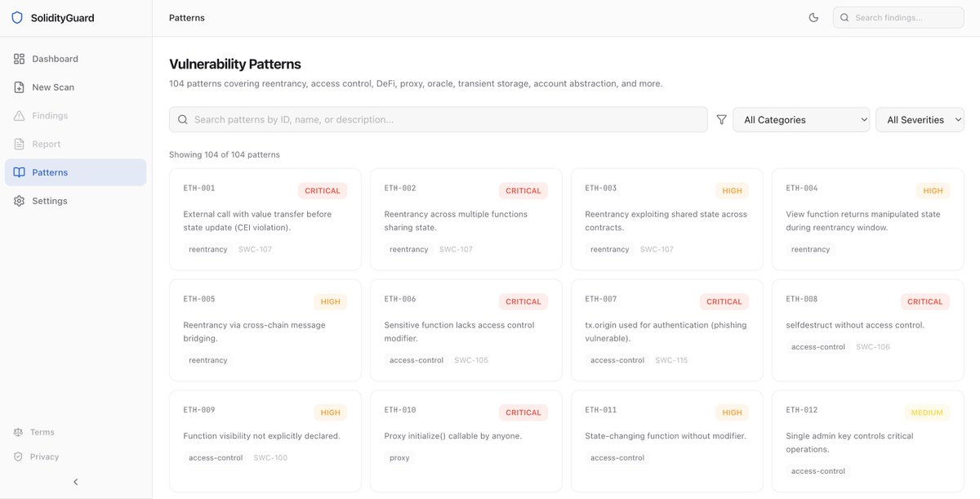Open the ETH-001 pattern card

(265, 219)
